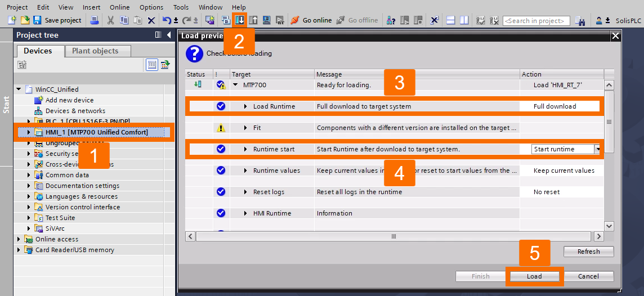This screenshot has height=296, width=644.
Task: Click the vertical scrollbar down arrow
Action: pyautogui.click(x=609, y=226)
